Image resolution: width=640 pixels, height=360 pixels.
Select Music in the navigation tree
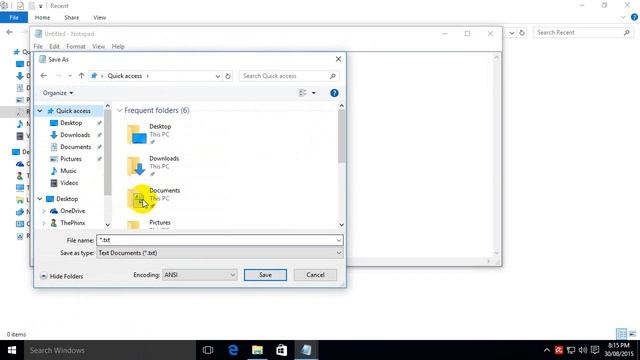tap(68, 171)
